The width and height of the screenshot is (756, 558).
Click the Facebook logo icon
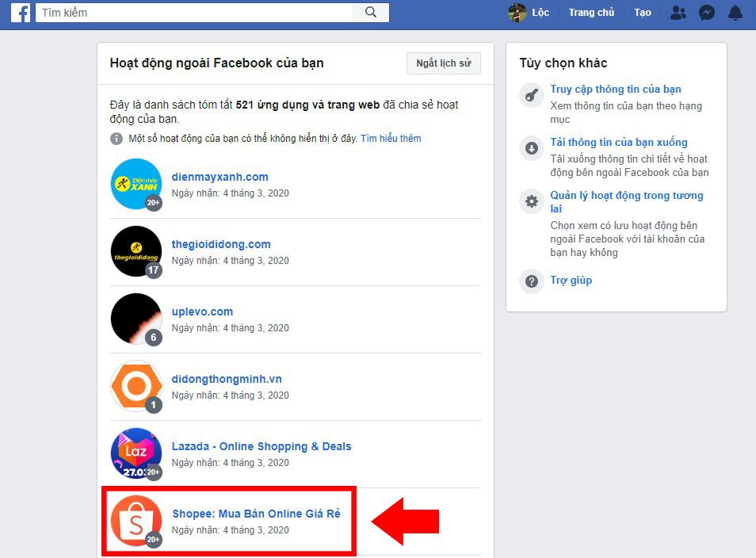tap(21, 13)
